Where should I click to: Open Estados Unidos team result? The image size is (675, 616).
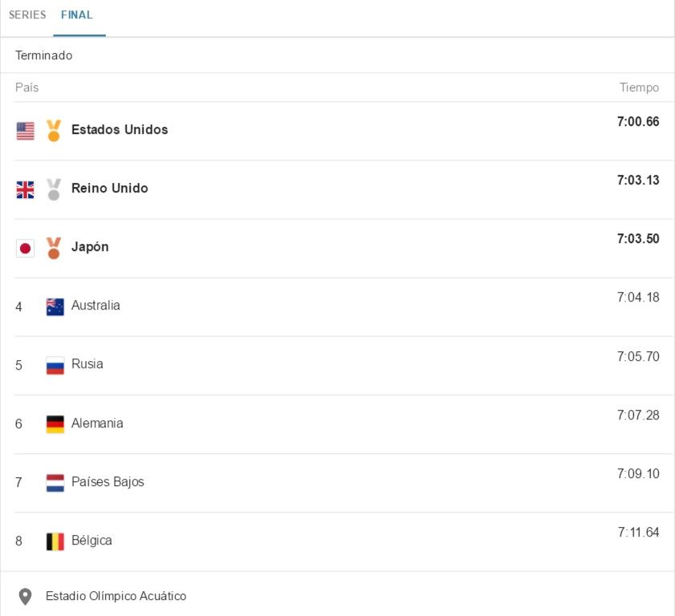point(120,130)
